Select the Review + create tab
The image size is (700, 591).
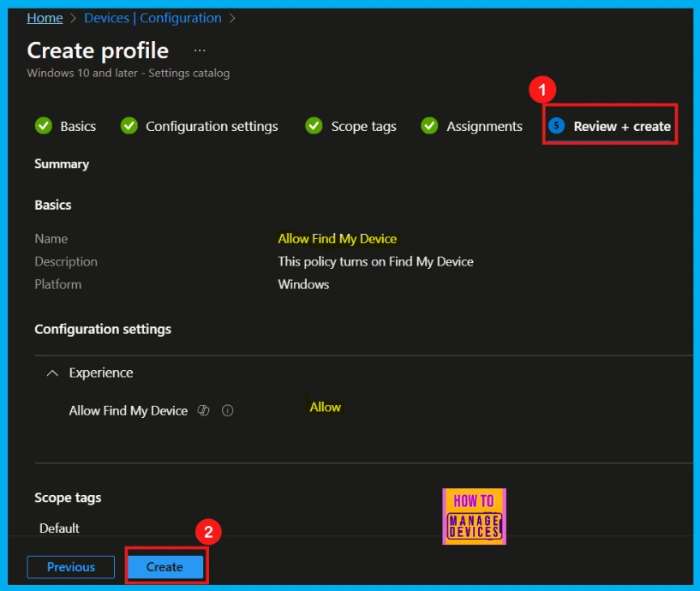tap(609, 126)
